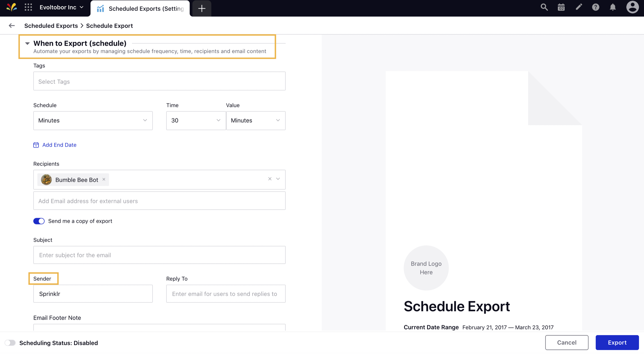Image resolution: width=644 pixels, height=354 pixels.
Task: Toggle Send me a copy of export
Action: coord(39,221)
